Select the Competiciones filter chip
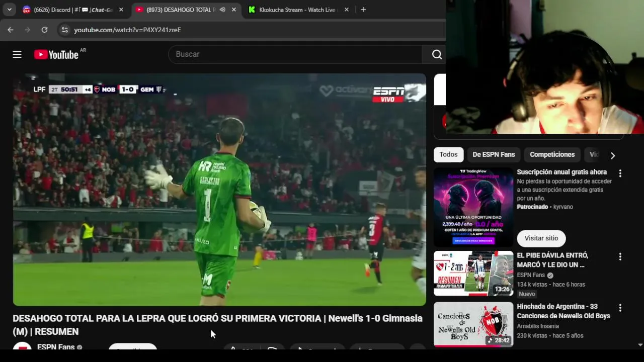 552,154
